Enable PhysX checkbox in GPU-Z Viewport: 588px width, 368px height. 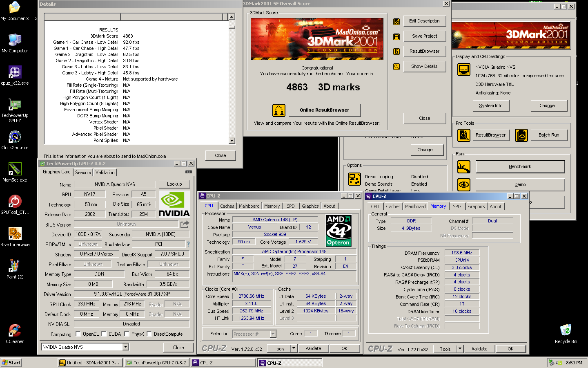[127, 334]
